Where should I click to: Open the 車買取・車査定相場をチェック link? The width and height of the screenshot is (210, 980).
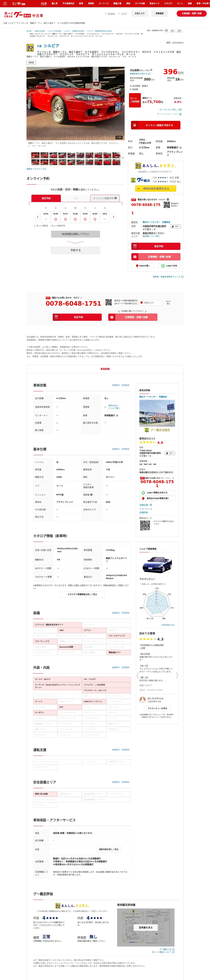pyautogui.click(x=168, y=277)
